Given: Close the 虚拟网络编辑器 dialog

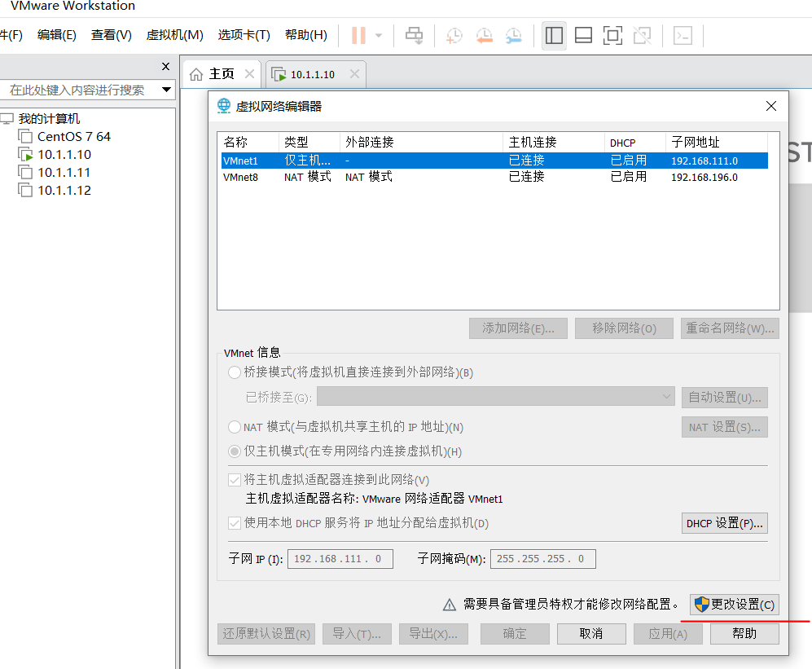Looking at the screenshot, I should coord(771,106).
